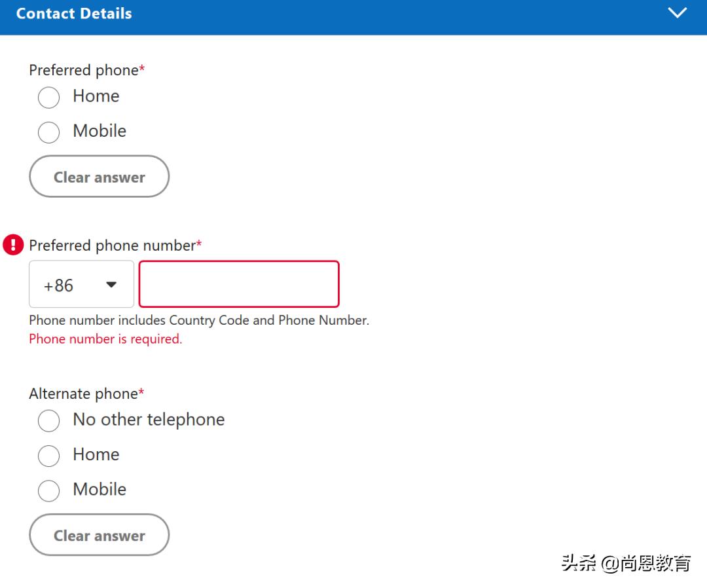Screen dimensions: 707x588
Task: Select Home as preferred phone
Action: (x=48, y=98)
